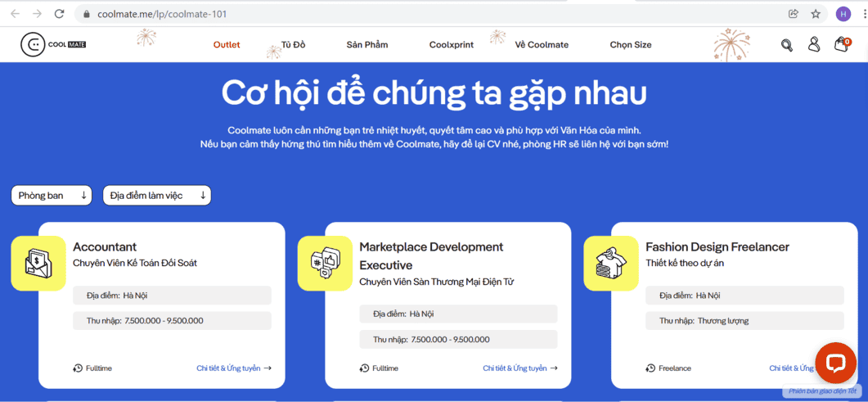Expand the Địa điểm làm việc dropdown
The height and width of the screenshot is (402, 868).
tap(157, 196)
